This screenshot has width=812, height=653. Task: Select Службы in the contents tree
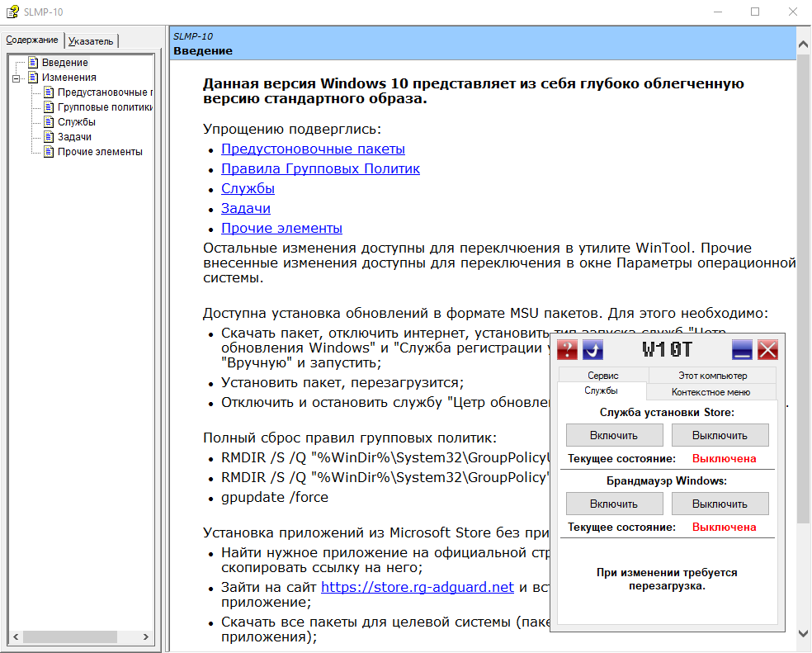coord(77,122)
